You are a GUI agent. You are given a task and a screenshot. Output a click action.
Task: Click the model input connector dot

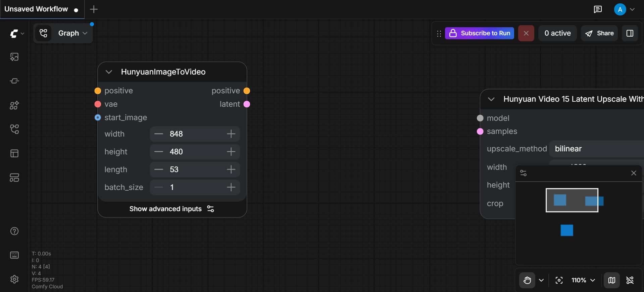tap(480, 118)
